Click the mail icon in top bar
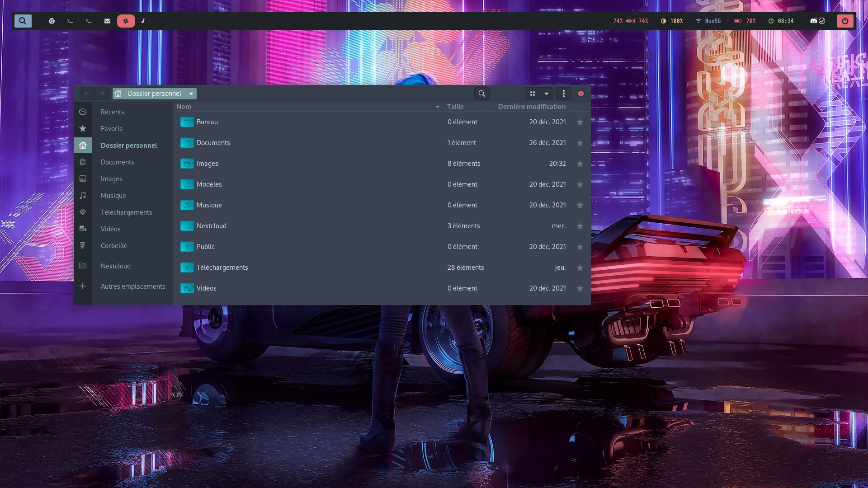This screenshot has height=488, width=868. point(107,21)
